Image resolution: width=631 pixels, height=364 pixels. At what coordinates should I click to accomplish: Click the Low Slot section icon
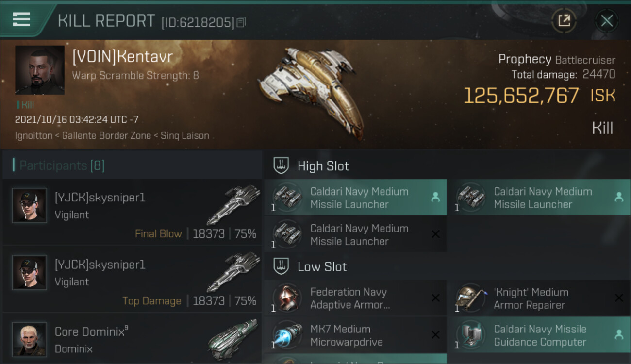(282, 266)
